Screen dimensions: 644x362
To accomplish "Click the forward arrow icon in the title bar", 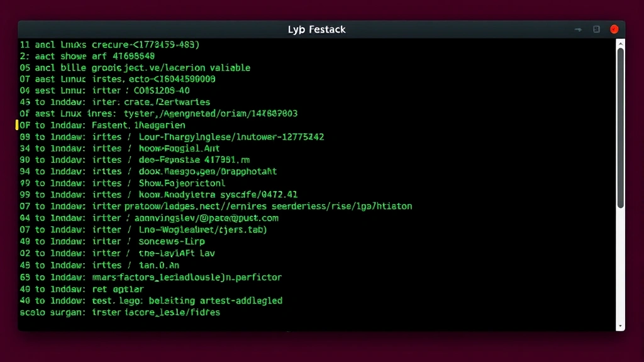I will coord(577,29).
